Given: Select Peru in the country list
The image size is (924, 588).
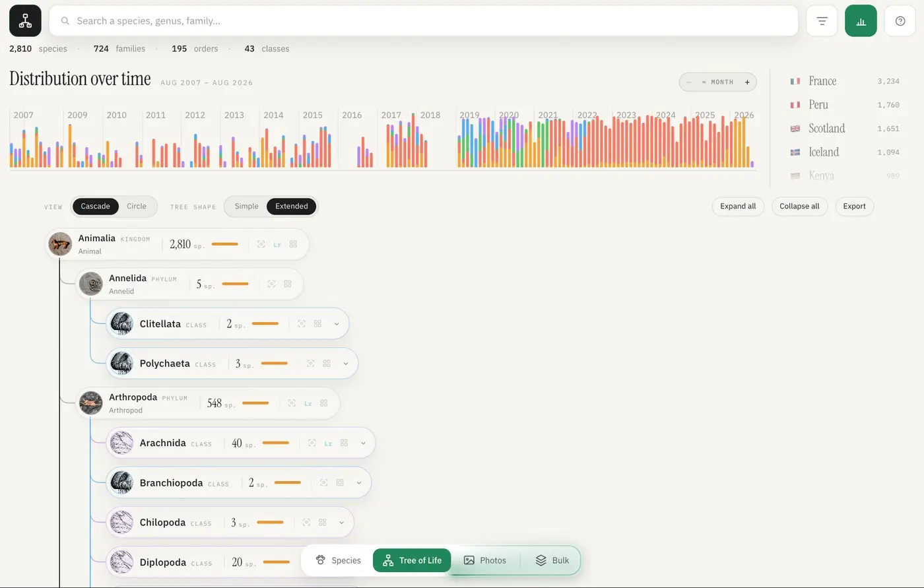Looking at the screenshot, I should pos(845,105).
